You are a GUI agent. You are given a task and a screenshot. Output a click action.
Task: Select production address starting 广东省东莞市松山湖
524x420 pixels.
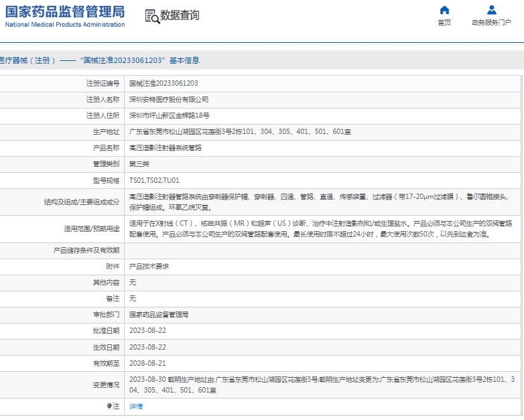click(x=240, y=132)
